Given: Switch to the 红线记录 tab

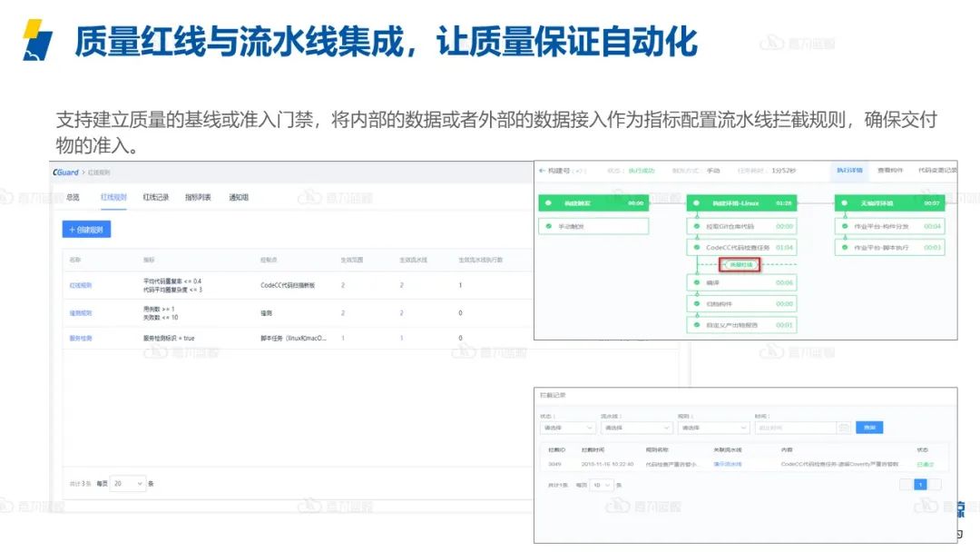Looking at the screenshot, I should pos(155,197).
